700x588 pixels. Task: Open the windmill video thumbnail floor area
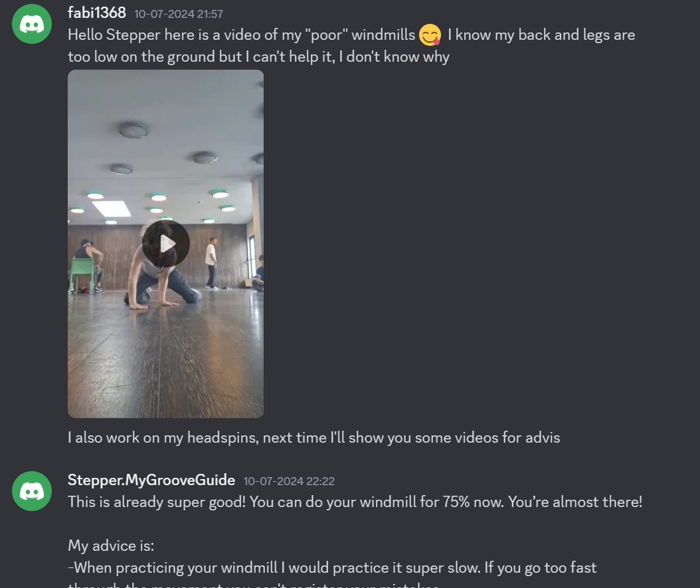tap(165, 357)
